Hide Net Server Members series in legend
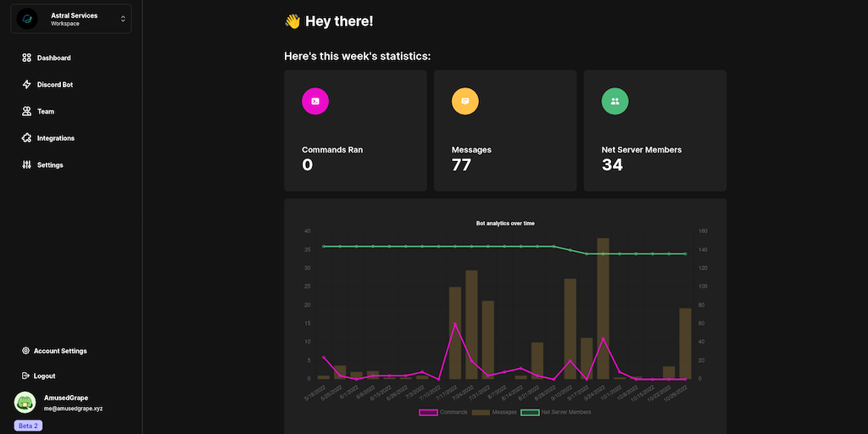 click(556, 412)
